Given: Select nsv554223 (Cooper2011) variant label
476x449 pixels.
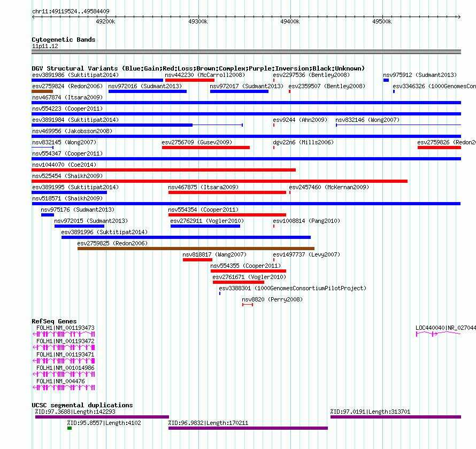Looking at the screenshot, I should click(x=67, y=109).
